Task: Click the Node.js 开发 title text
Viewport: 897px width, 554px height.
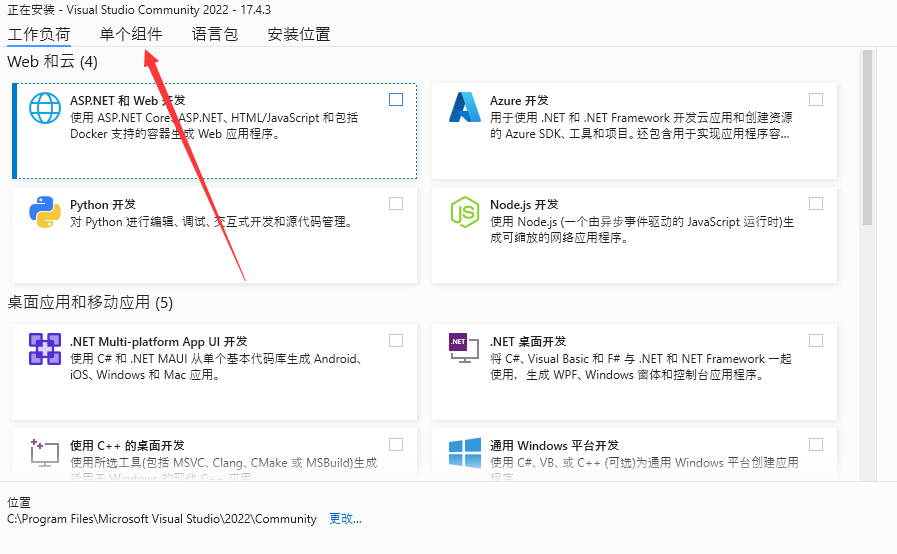Action: [x=524, y=205]
